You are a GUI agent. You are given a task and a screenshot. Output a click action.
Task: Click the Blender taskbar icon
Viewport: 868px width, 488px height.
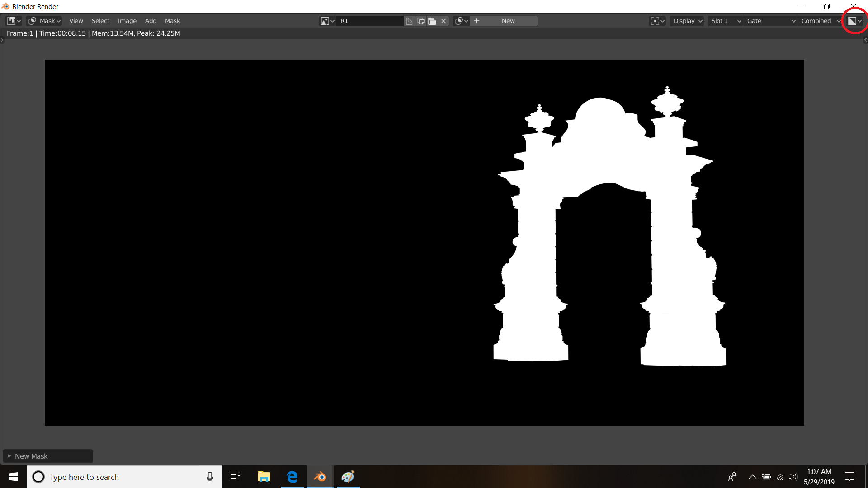[x=320, y=476]
